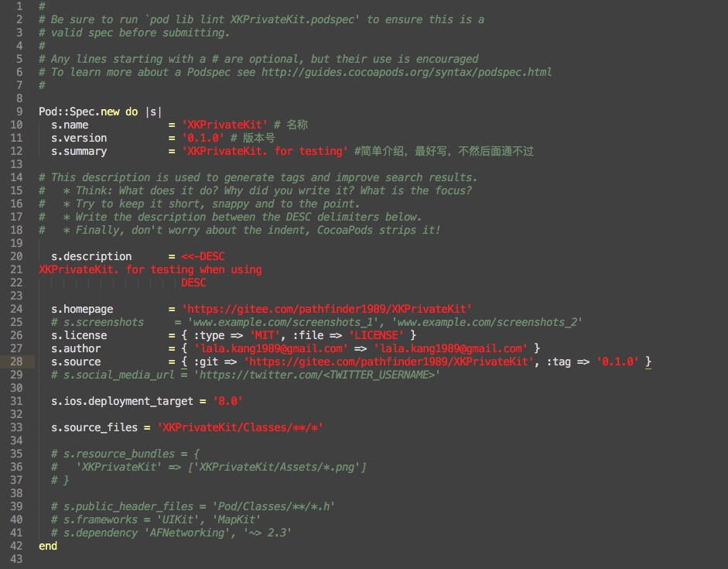Click line number 20 in the gutter
Image resolution: width=728 pixels, height=569 pixels.
(16, 256)
